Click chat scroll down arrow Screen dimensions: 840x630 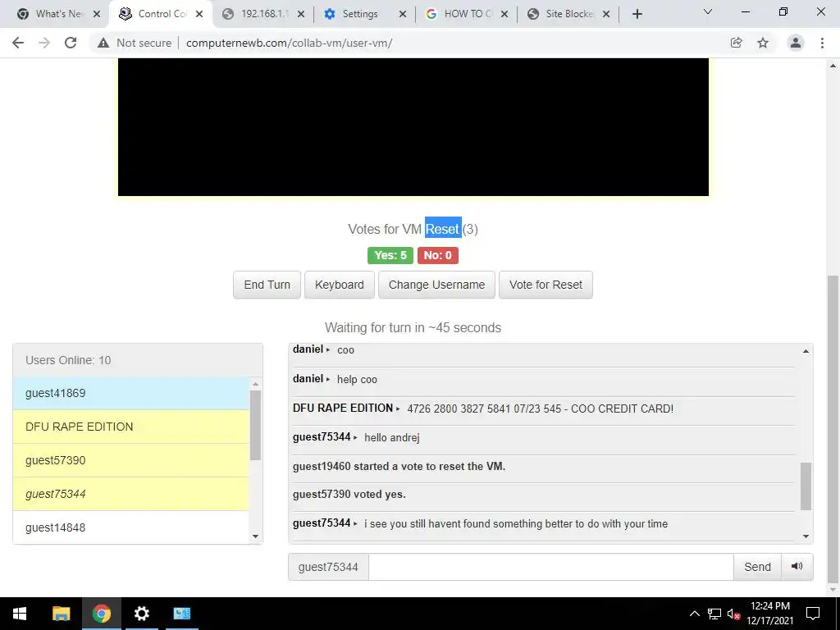pos(806,536)
